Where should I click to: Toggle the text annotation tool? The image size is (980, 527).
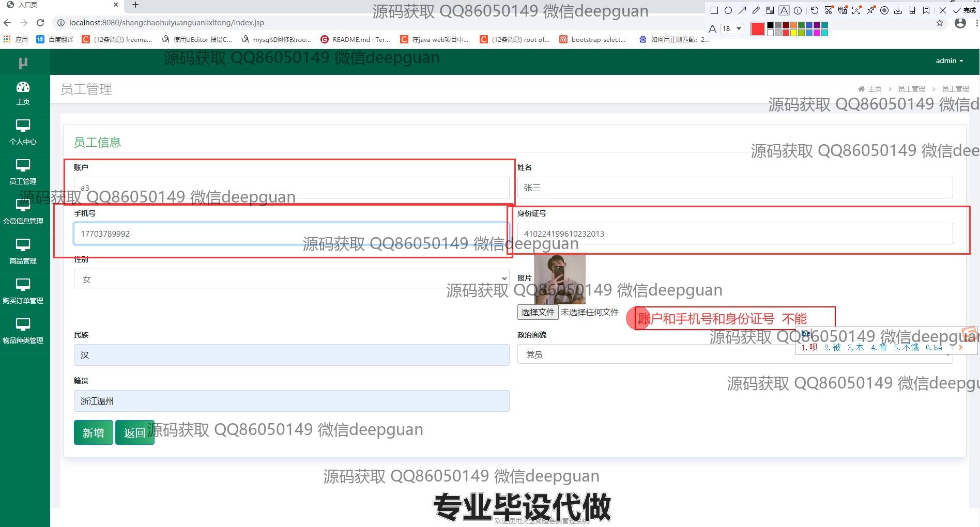pos(784,10)
